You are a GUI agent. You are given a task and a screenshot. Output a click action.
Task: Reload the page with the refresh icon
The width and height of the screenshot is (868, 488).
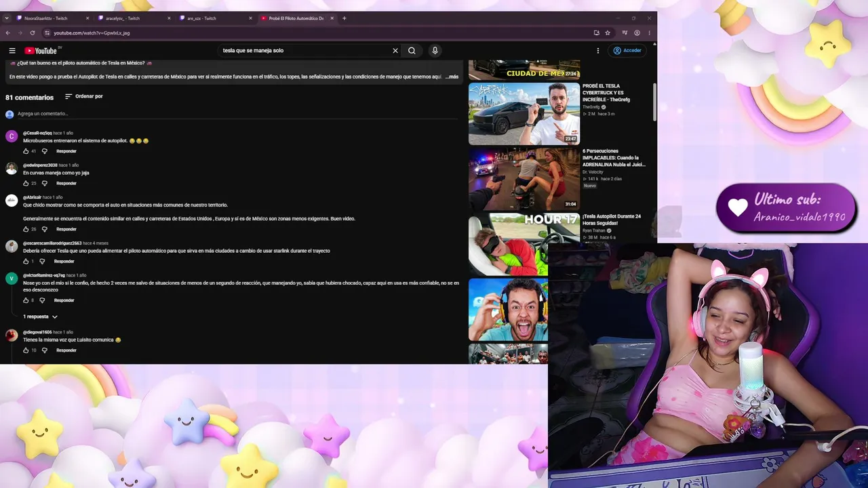coord(32,33)
